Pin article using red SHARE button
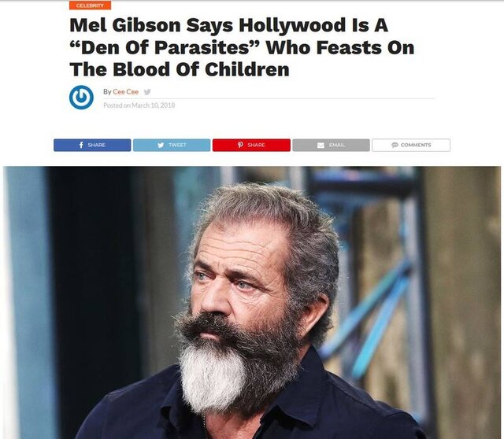This screenshot has height=439, width=504. [251, 145]
